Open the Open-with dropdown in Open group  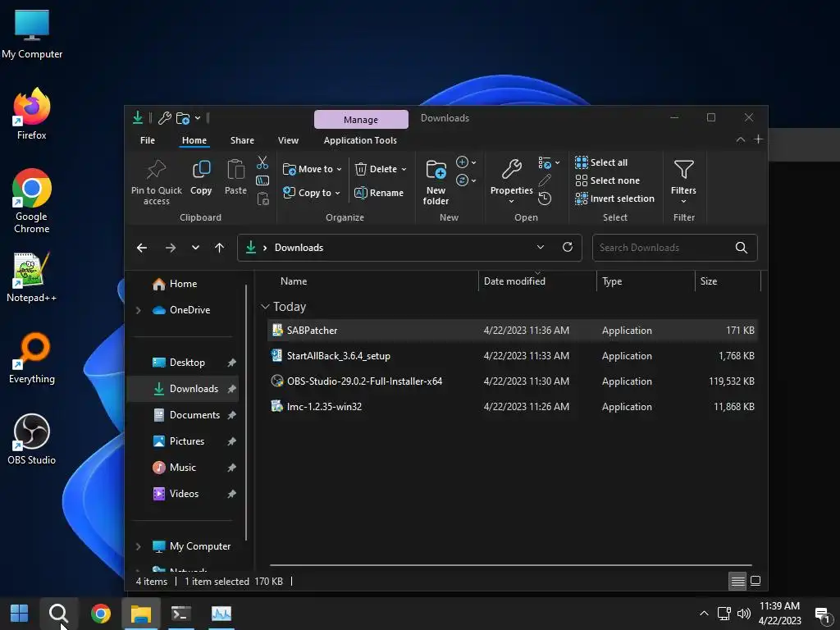pos(549,162)
